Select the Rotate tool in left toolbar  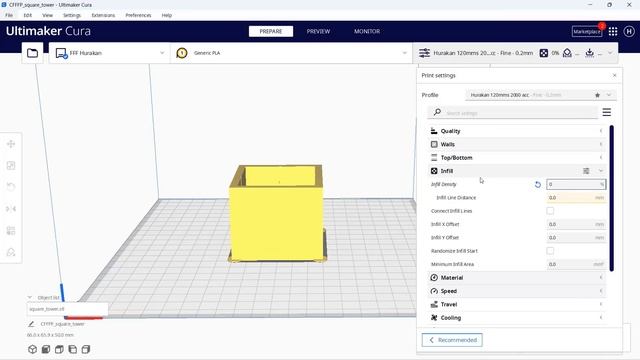pos(11,187)
